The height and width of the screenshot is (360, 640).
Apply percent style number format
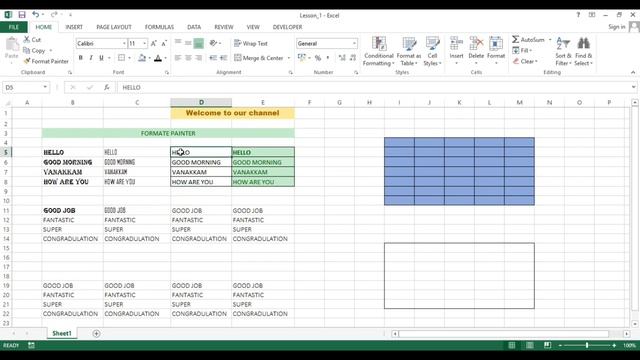(318, 58)
